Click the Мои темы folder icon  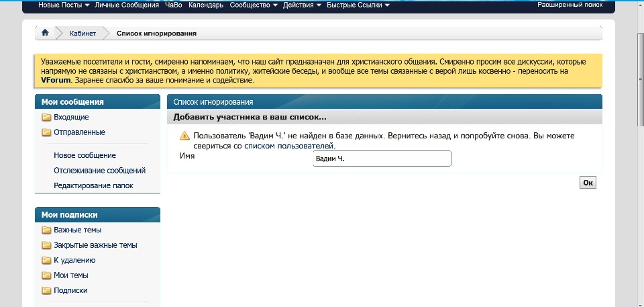46,275
